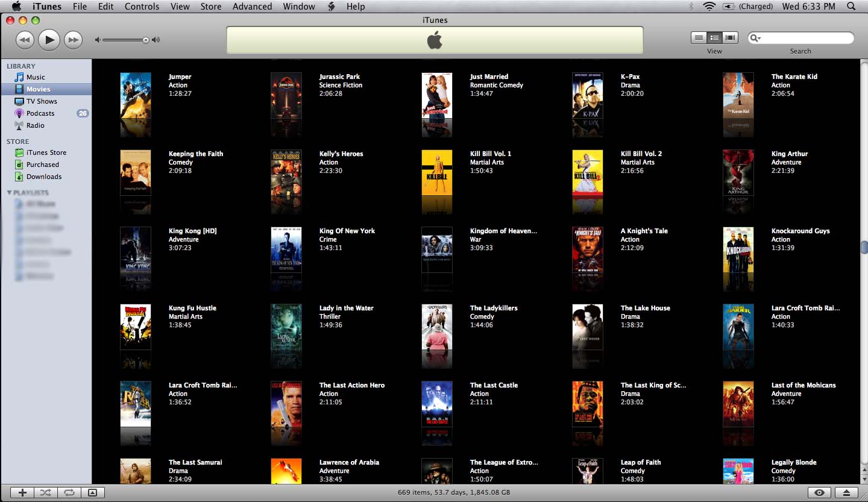868x502 pixels.
Task: Click the Next/fast-forward track button
Action: [x=73, y=40]
